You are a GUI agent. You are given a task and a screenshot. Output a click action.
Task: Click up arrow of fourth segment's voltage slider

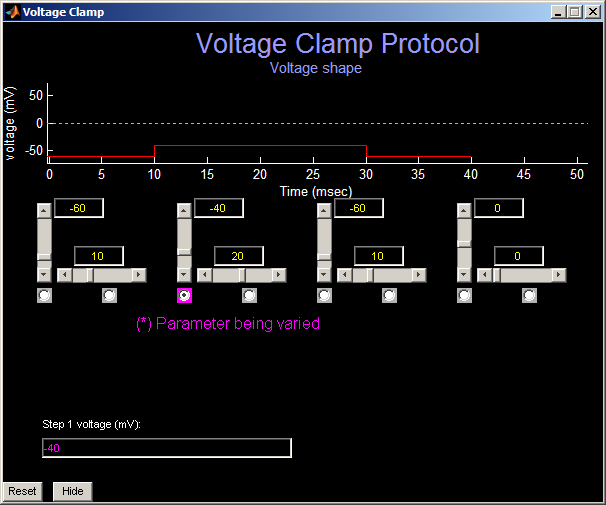[463, 209]
